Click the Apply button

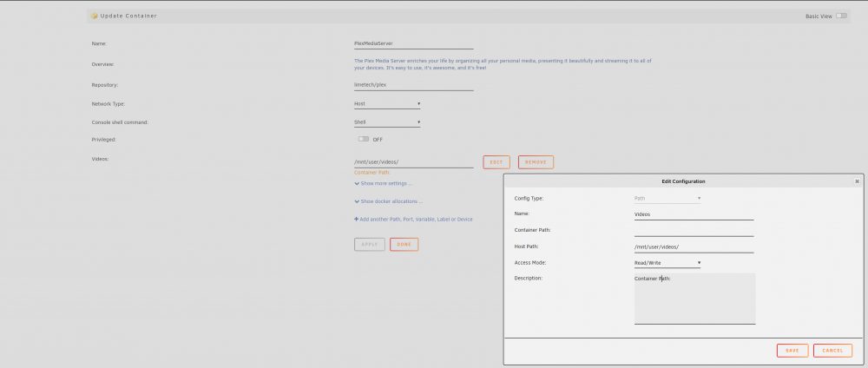(369, 244)
